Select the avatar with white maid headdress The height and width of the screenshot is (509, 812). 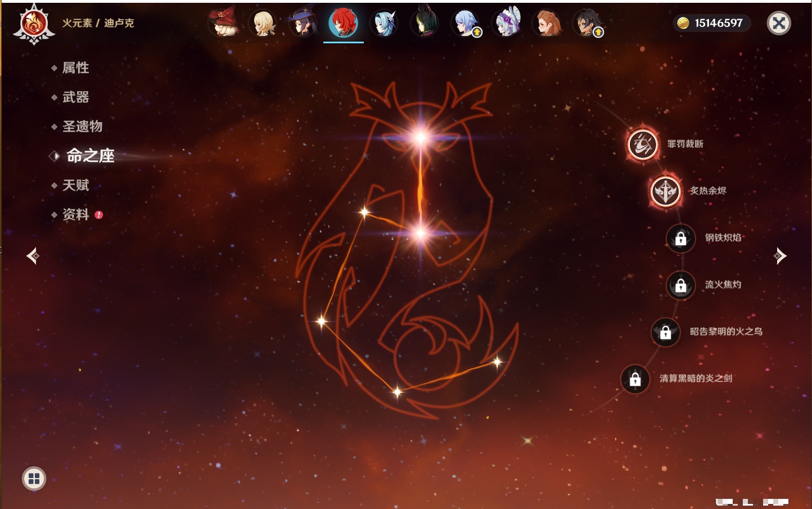point(507,23)
